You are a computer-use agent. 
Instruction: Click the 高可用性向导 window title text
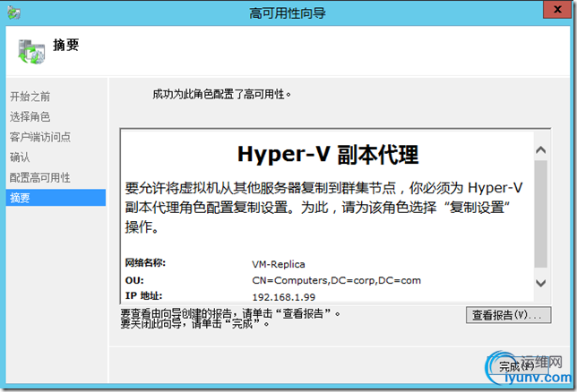(x=288, y=13)
